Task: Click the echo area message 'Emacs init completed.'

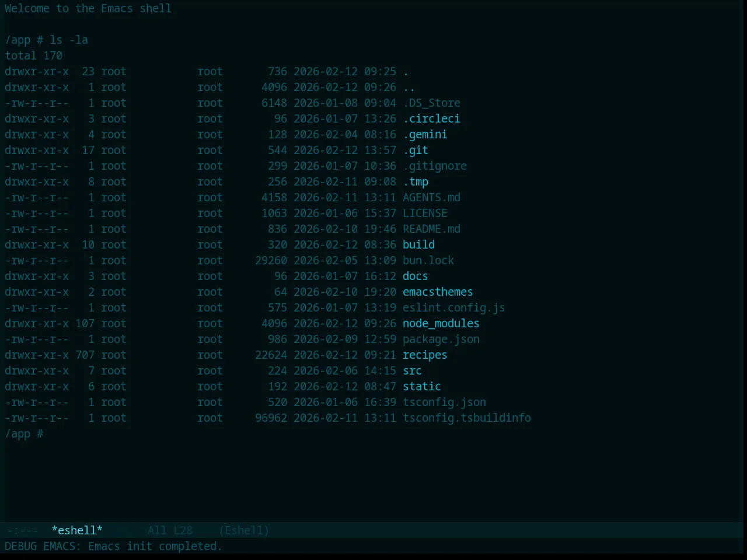Action: [x=155, y=546]
